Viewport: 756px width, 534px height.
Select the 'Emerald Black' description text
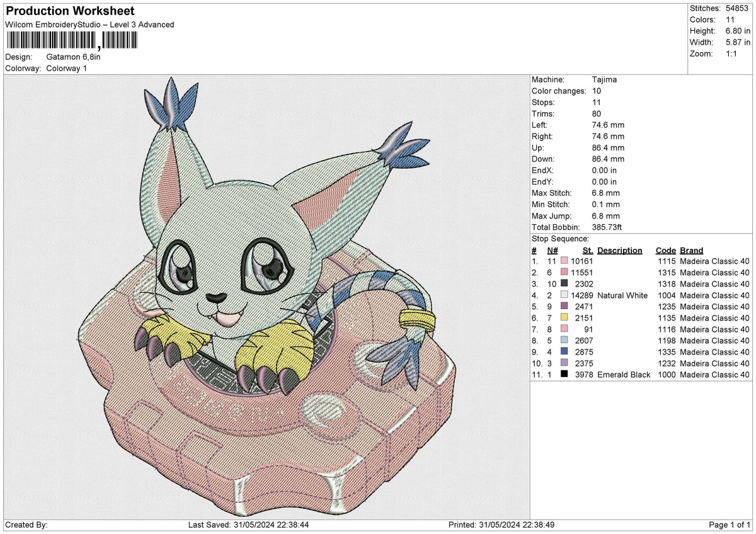click(624, 375)
